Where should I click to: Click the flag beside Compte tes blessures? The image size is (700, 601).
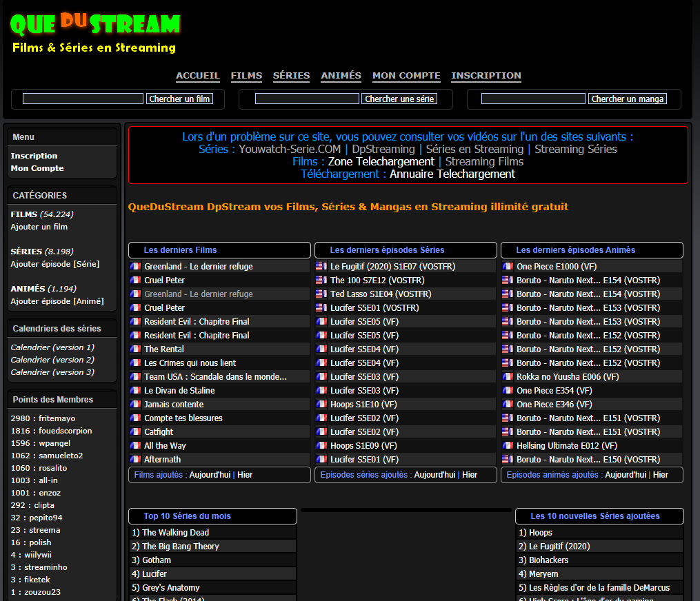coord(136,418)
